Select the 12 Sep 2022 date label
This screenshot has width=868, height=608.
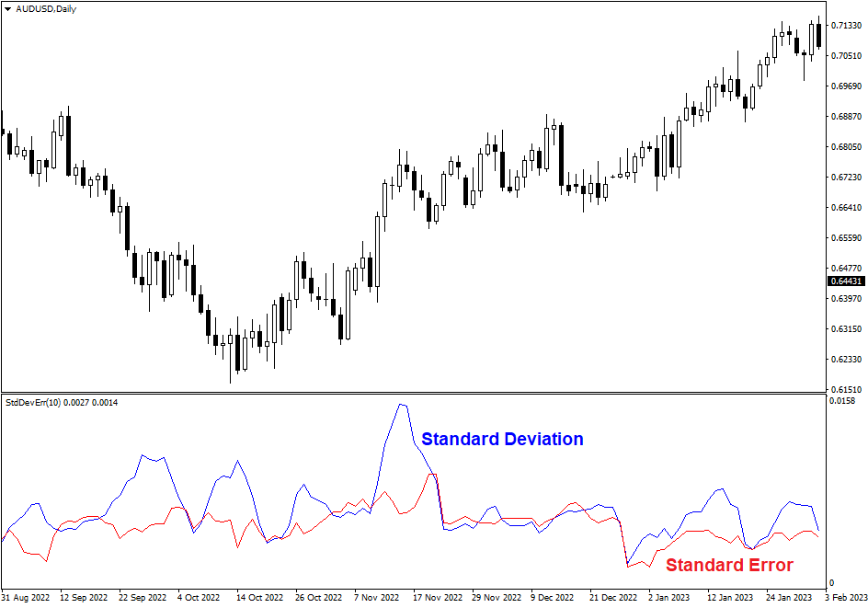point(84,598)
